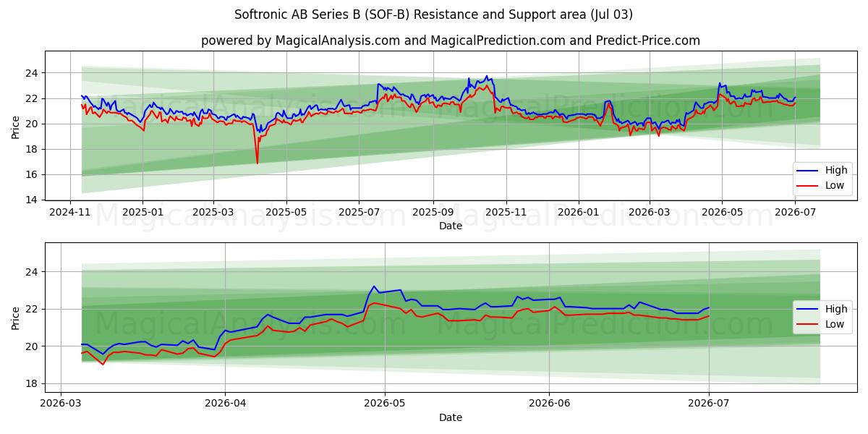The image size is (868, 434).
Task: Click the '2025-01' tick label
Action: coord(142,213)
